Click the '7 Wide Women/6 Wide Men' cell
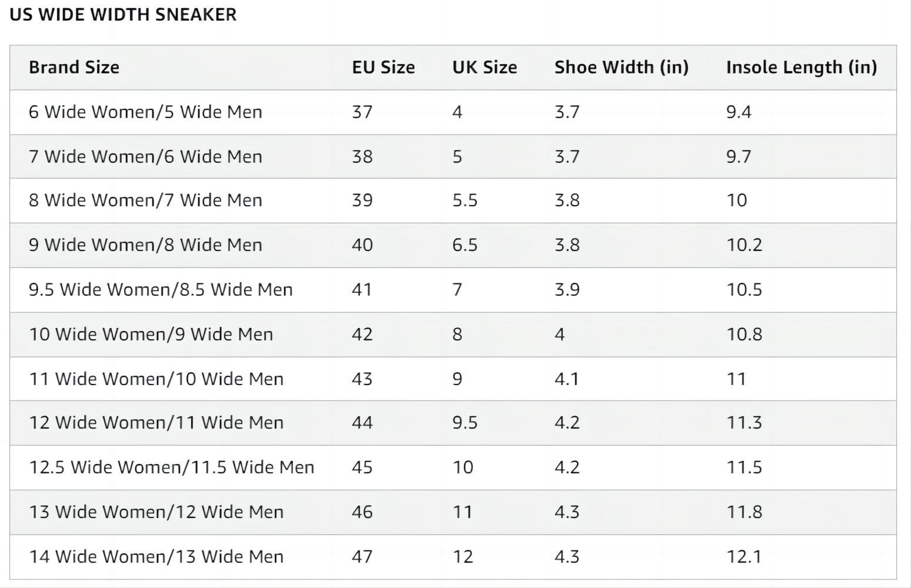The width and height of the screenshot is (911, 588). 145,157
